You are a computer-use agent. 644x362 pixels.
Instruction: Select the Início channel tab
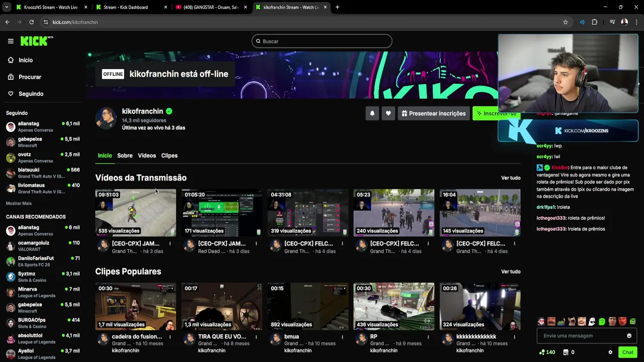[x=105, y=155]
